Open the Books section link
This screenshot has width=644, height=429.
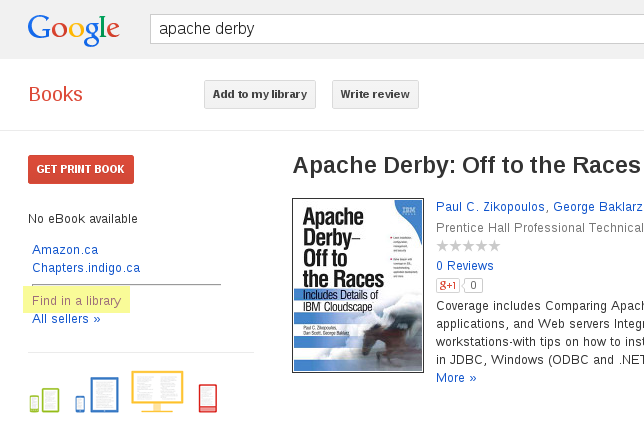point(55,94)
